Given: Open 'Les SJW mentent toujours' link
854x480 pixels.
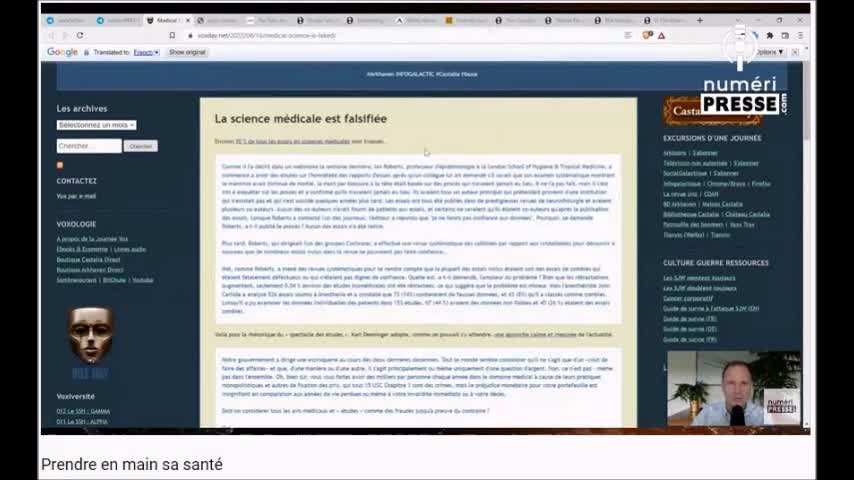Looking at the screenshot, I should click(x=699, y=278).
